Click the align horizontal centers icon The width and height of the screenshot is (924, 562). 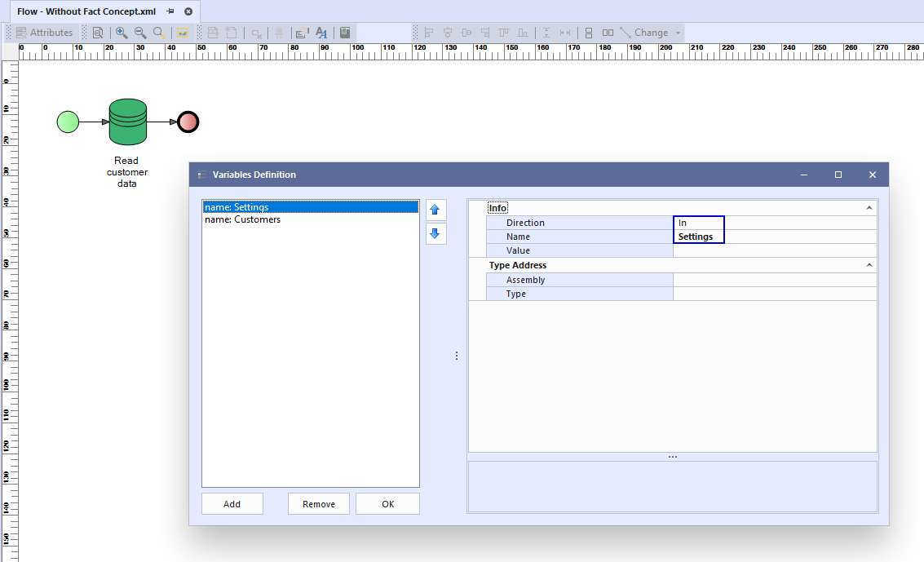coord(448,33)
